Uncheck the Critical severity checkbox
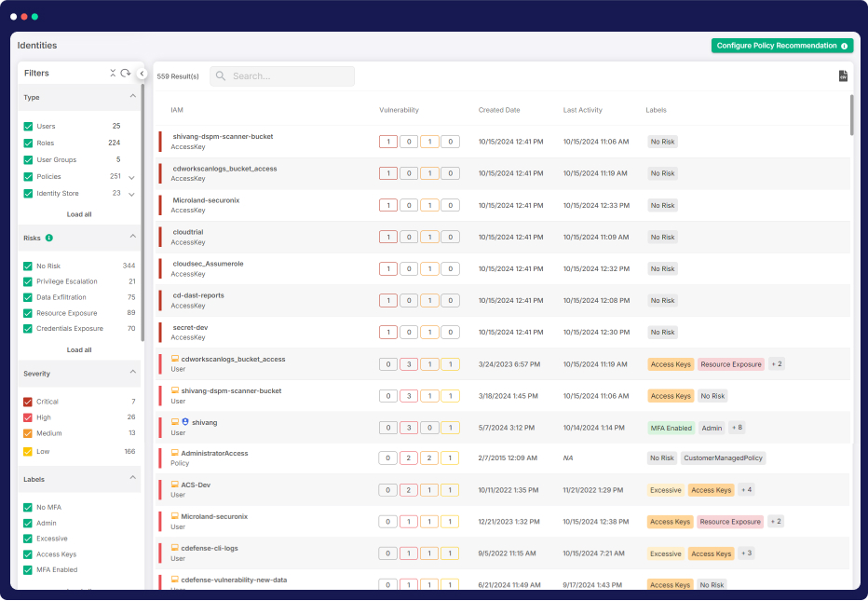 coord(28,402)
